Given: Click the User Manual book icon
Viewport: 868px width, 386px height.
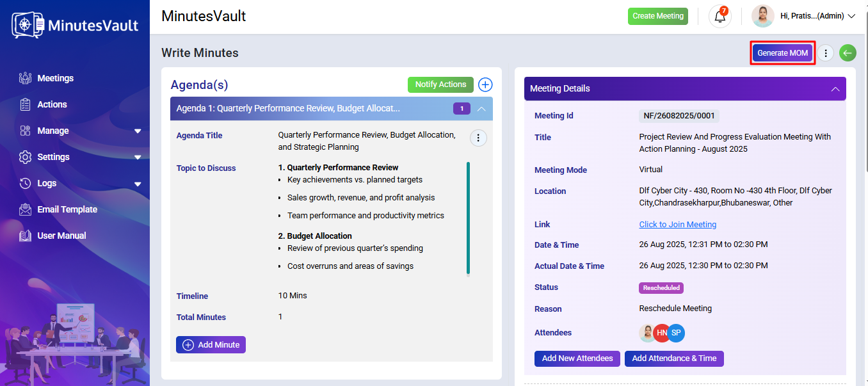Looking at the screenshot, I should [x=26, y=236].
